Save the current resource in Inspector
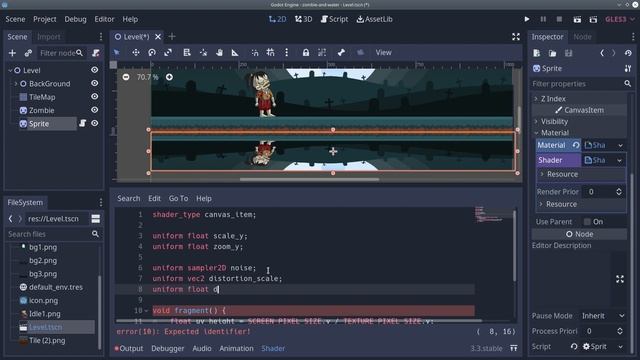Screen dimensions: 640x360 pos(569,53)
